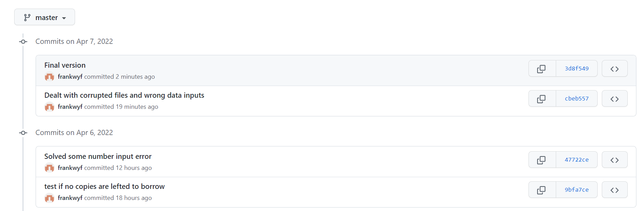Viewport: 644px width, 211px height.
Task: Open code browser icon next to cbeb557
Action: tap(615, 98)
